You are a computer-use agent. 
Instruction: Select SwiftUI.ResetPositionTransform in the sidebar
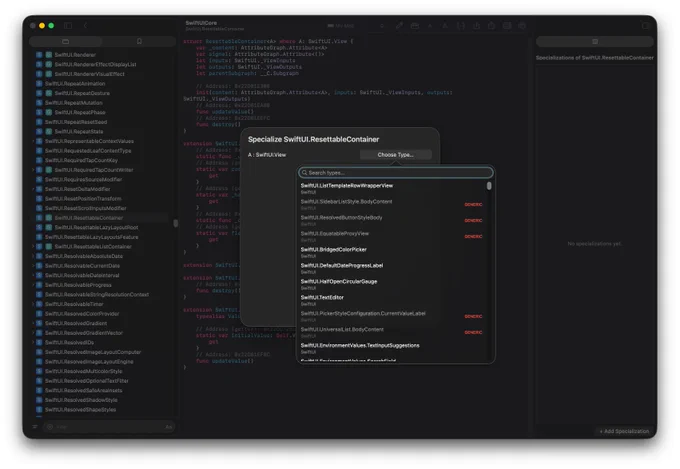[99, 199]
